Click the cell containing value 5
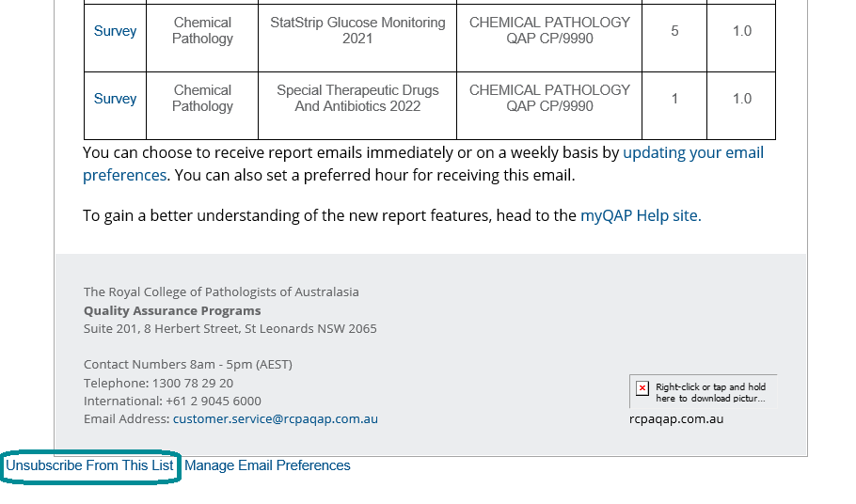 coord(674,38)
